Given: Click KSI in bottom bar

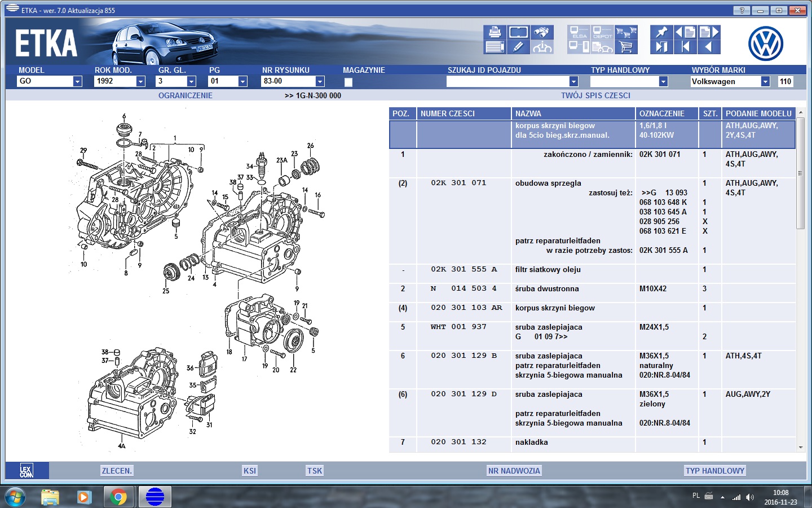Looking at the screenshot, I should [x=250, y=471].
